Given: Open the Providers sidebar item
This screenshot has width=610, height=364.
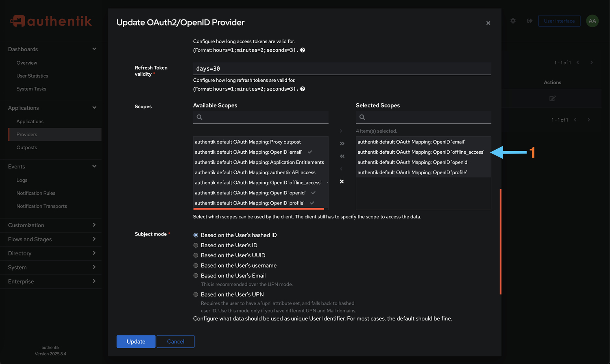Looking at the screenshot, I should coord(27,134).
